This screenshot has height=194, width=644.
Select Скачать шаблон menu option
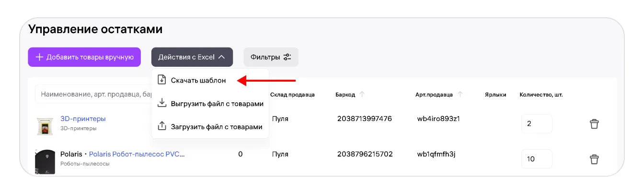click(x=198, y=80)
